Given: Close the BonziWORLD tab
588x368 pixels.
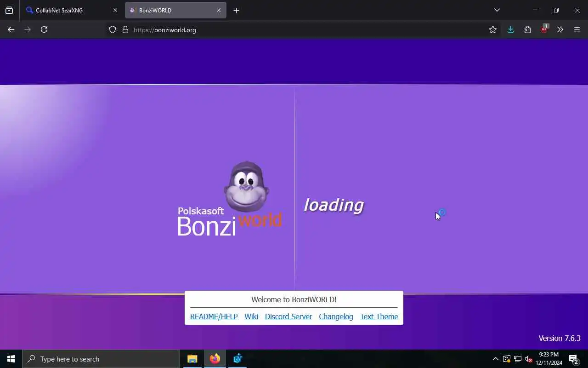Looking at the screenshot, I should tap(219, 10).
